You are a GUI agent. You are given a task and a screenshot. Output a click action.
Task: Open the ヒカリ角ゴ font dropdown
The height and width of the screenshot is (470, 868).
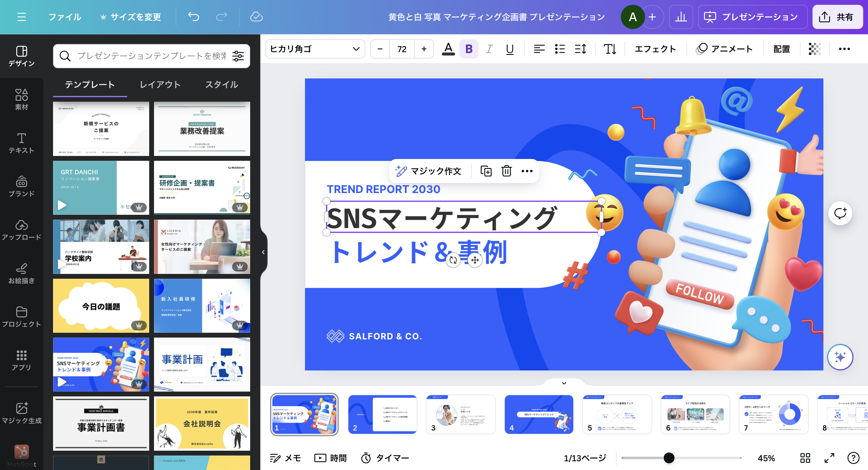(315, 49)
